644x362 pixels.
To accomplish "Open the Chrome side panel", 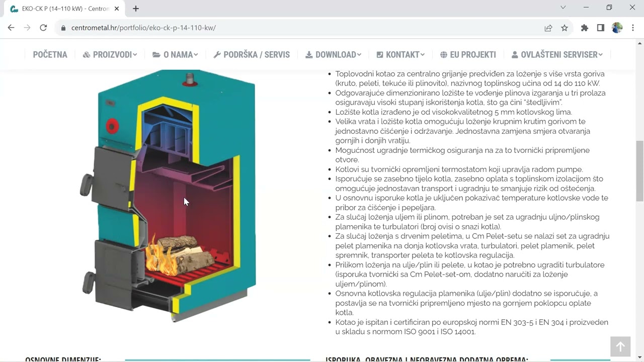I will coord(600,28).
